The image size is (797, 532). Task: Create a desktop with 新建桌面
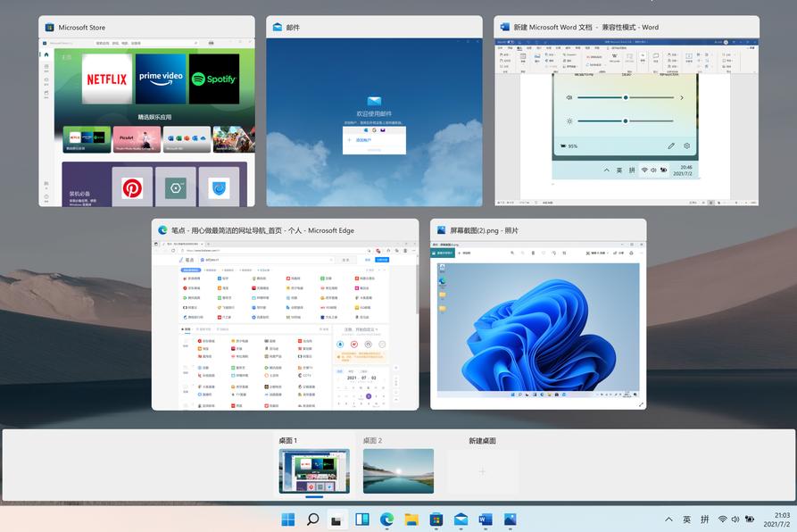point(482,470)
